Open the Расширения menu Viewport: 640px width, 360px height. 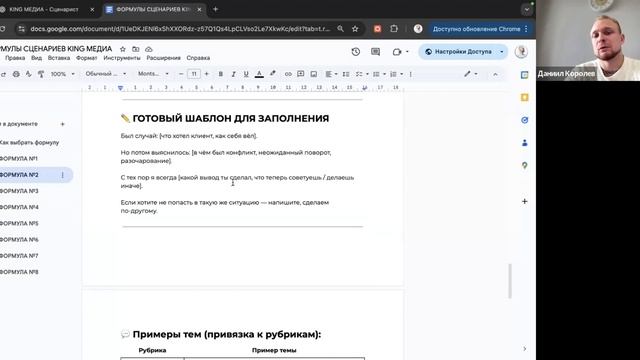click(163, 58)
